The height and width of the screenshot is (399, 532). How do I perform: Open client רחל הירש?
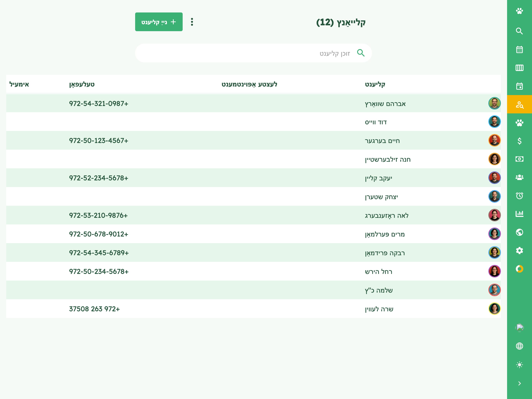379,272
